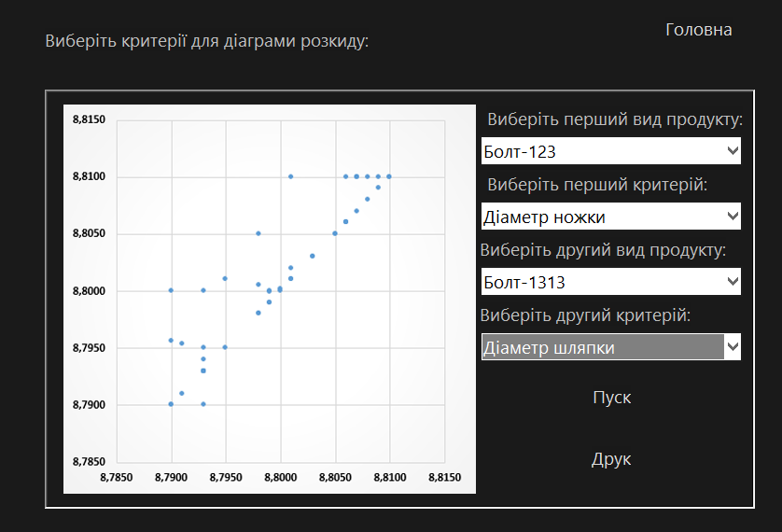The height and width of the screenshot is (532, 782).
Task: Click the 8,8150 y-axis label
Action: (x=90, y=119)
